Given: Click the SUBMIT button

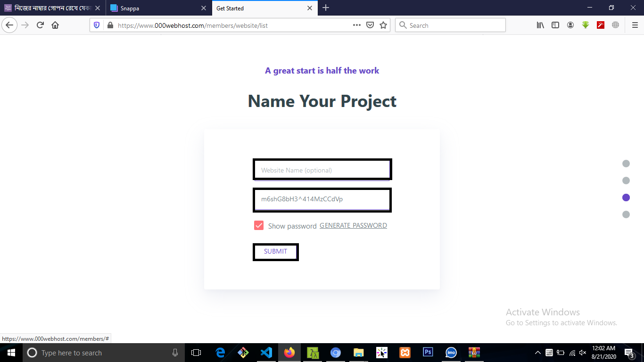Looking at the screenshot, I should point(276,252).
